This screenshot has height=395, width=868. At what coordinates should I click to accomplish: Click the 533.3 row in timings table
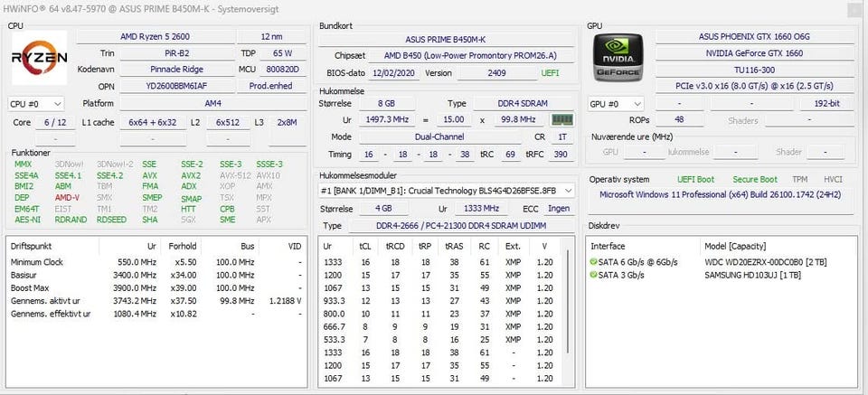[441, 339]
